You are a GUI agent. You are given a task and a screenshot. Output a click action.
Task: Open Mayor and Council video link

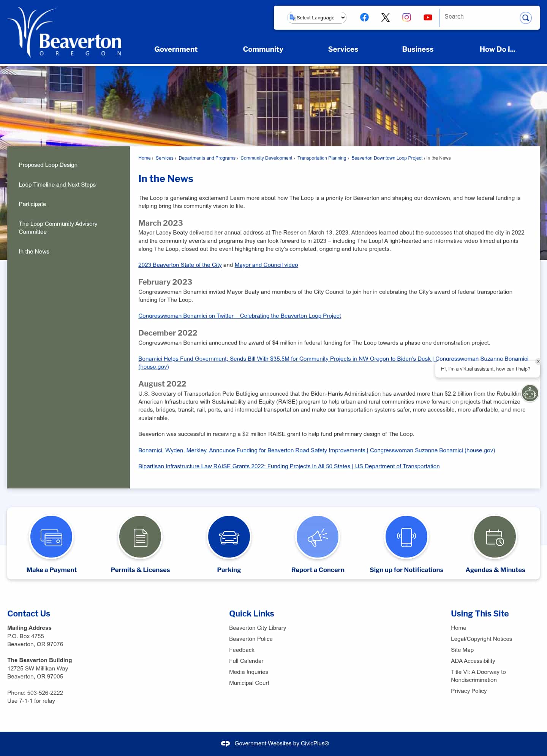[266, 265]
